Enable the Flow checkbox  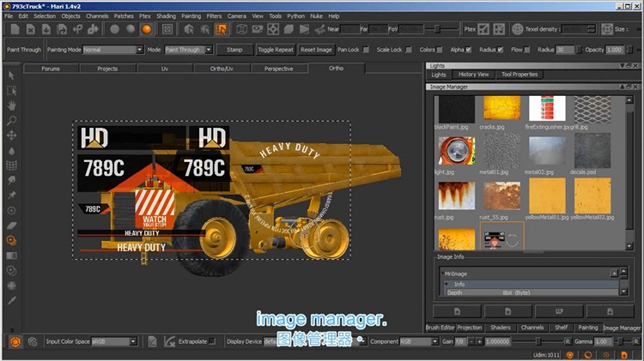[x=527, y=50]
